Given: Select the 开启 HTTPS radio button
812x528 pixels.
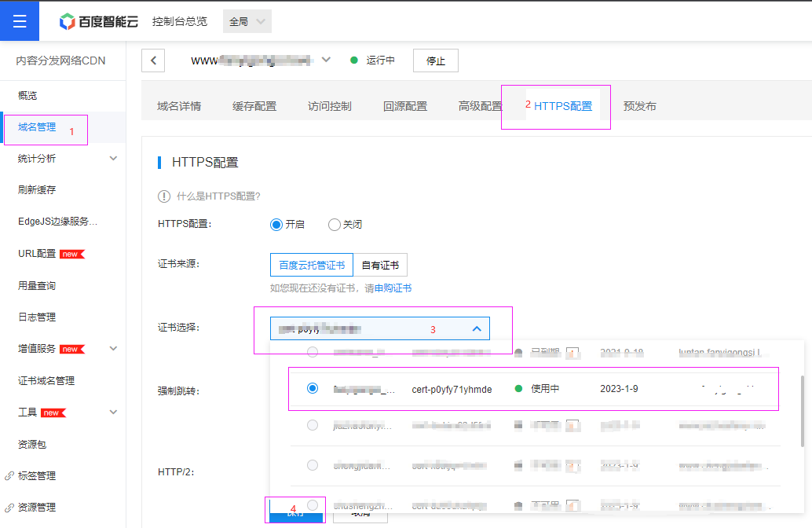Looking at the screenshot, I should pos(276,225).
